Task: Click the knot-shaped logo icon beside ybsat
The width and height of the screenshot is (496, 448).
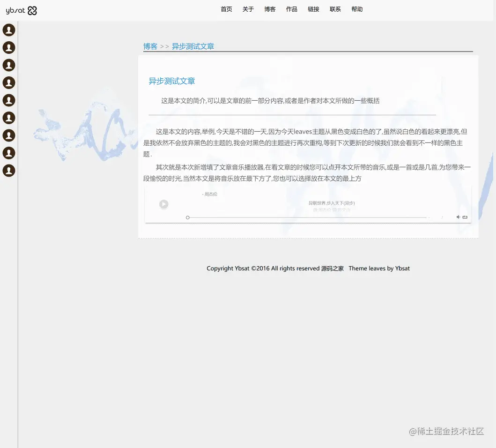Action: point(31,10)
